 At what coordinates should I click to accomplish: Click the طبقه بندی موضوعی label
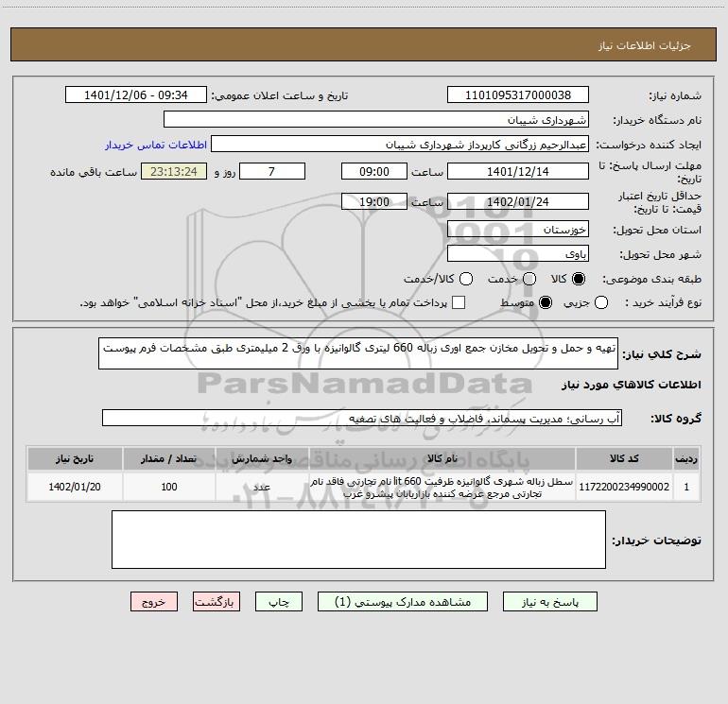651,279
